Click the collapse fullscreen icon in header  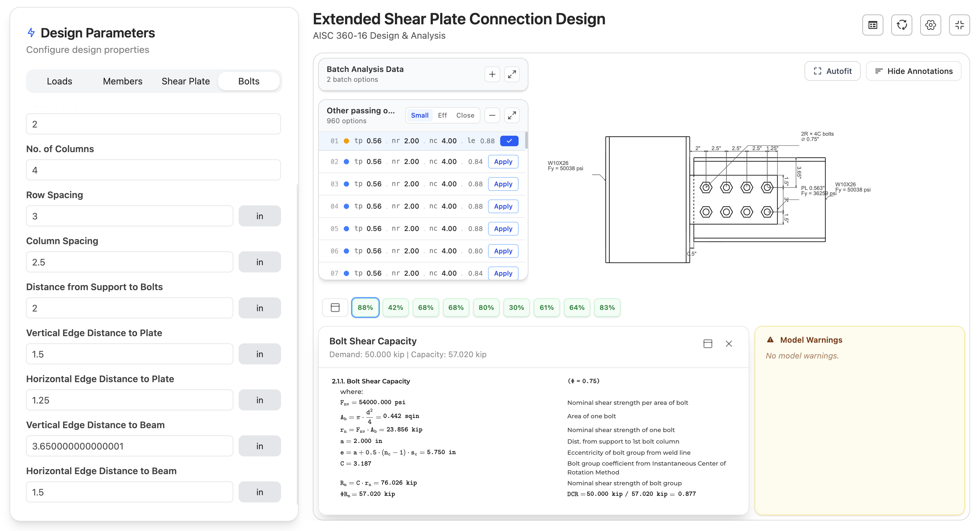pyautogui.click(x=959, y=25)
